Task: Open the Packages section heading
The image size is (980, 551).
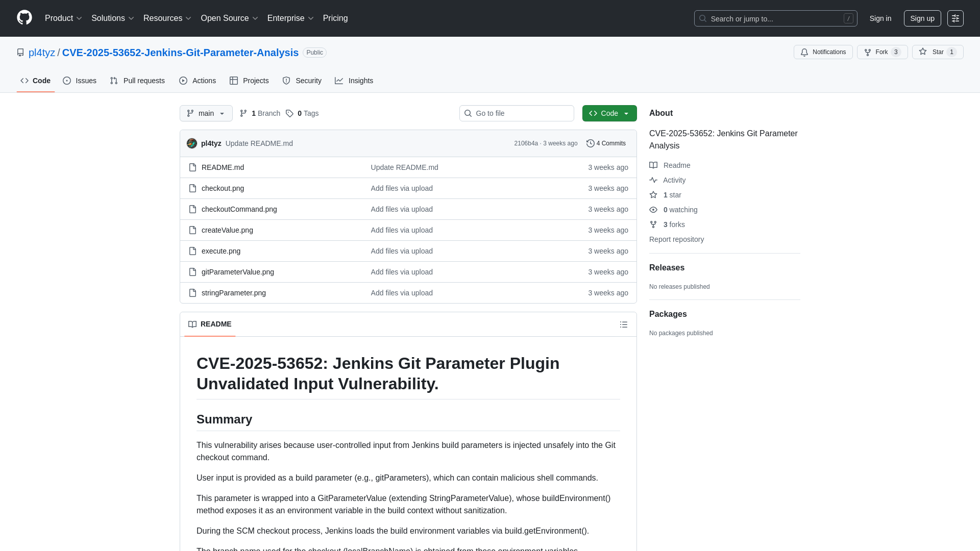Action: pos(668,314)
